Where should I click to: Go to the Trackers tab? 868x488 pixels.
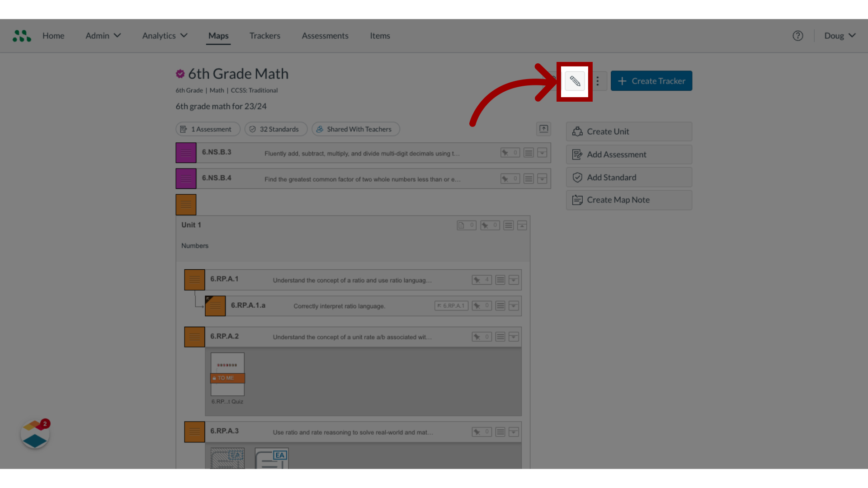[x=264, y=36]
